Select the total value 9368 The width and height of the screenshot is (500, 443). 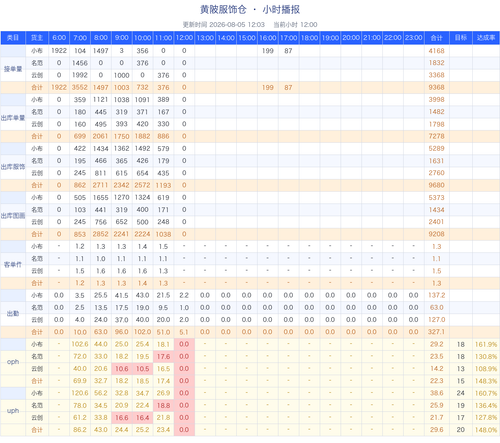tap(437, 87)
